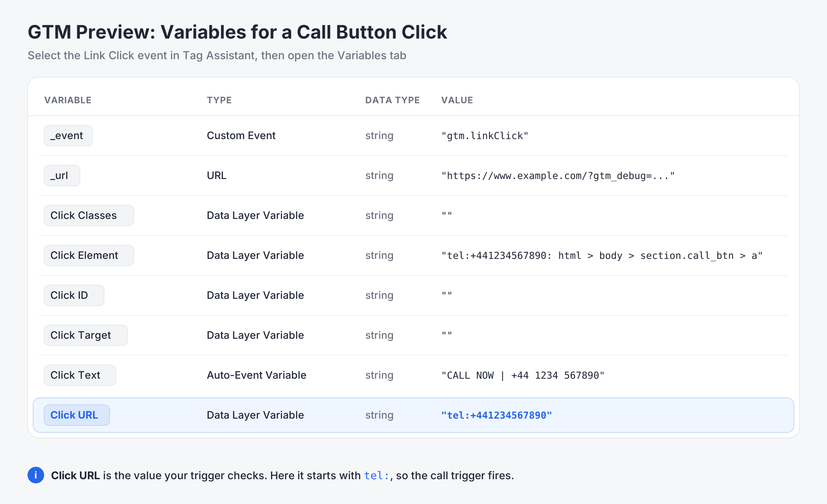Click the VALUE column header
The height and width of the screenshot is (504, 827).
[x=457, y=100]
